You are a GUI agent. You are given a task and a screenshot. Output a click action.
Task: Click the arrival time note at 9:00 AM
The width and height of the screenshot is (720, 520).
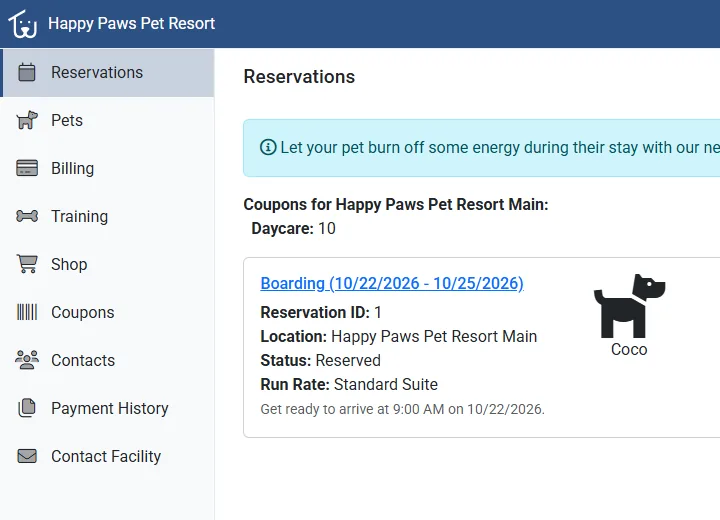(402, 409)
